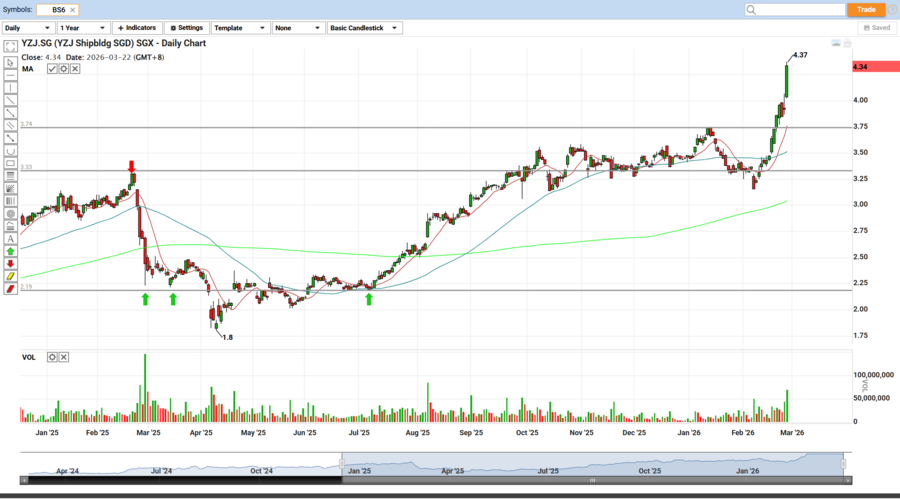Select the text annotation tool
The height and width of the screenshot is (499, 900).
coord(10,239)
